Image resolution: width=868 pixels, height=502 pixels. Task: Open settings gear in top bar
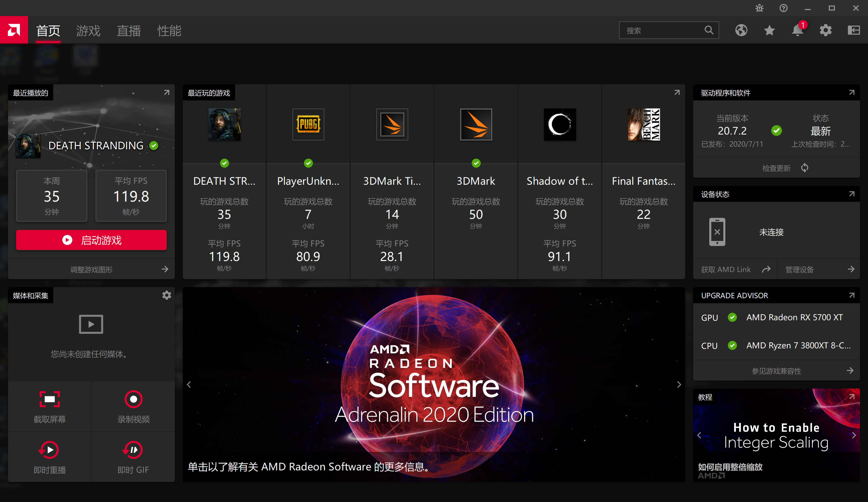pos(826,30)
